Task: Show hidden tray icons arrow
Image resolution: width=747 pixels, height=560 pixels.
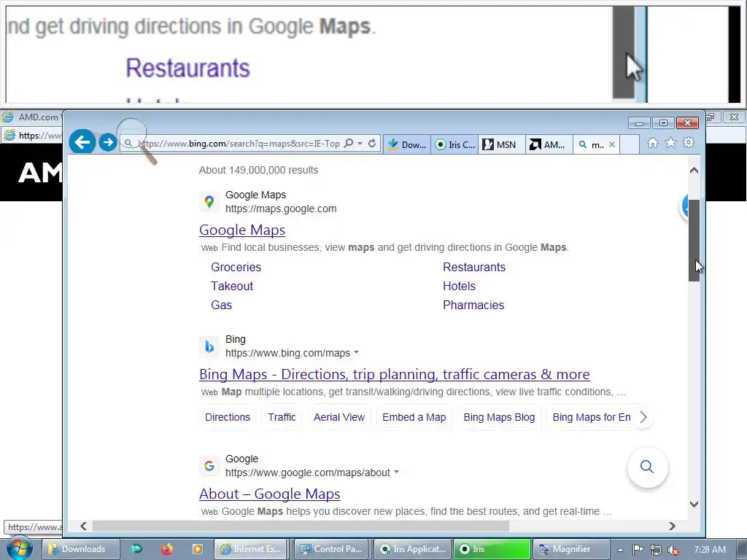Action: (620, 550)
